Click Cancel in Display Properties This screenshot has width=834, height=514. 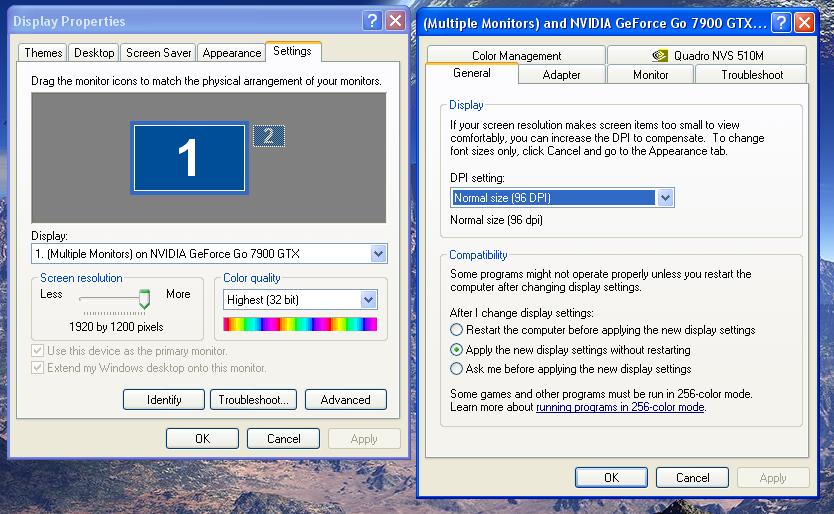click(283, 438)
